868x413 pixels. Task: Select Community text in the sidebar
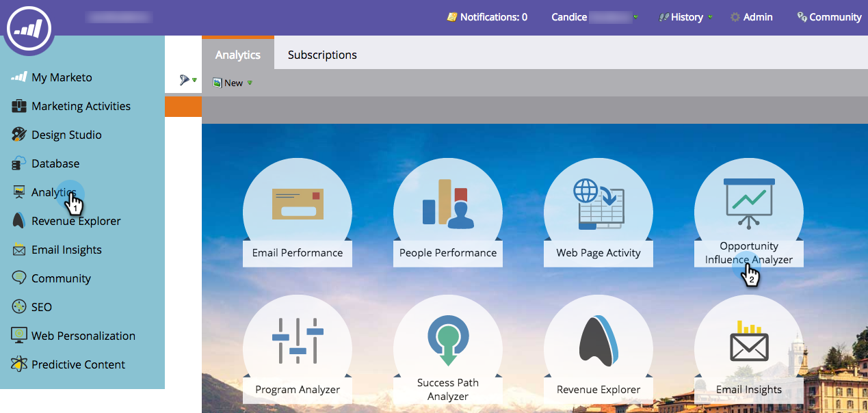[61, 278]
